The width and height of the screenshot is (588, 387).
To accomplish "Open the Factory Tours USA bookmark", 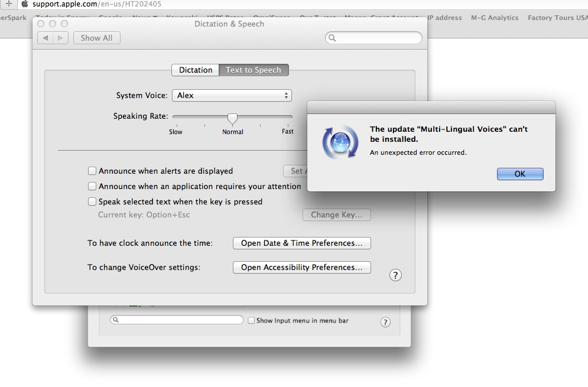I will pyautogui.click(x=558, y=18).
